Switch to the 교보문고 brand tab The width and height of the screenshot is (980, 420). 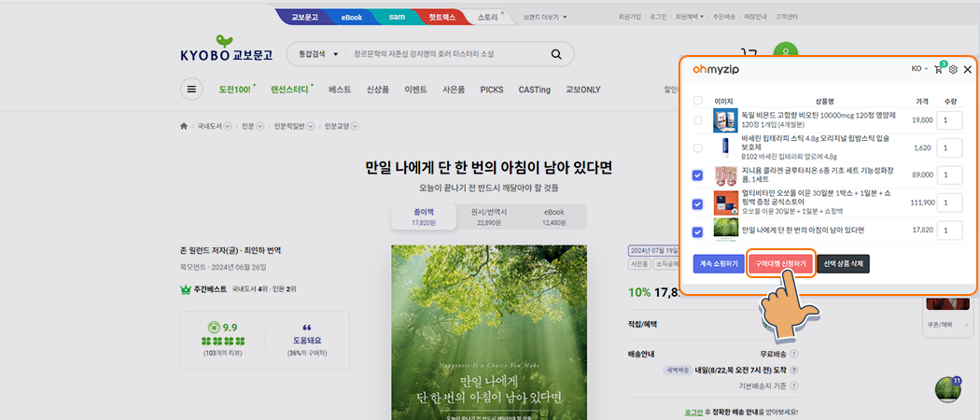coord(305,18)
